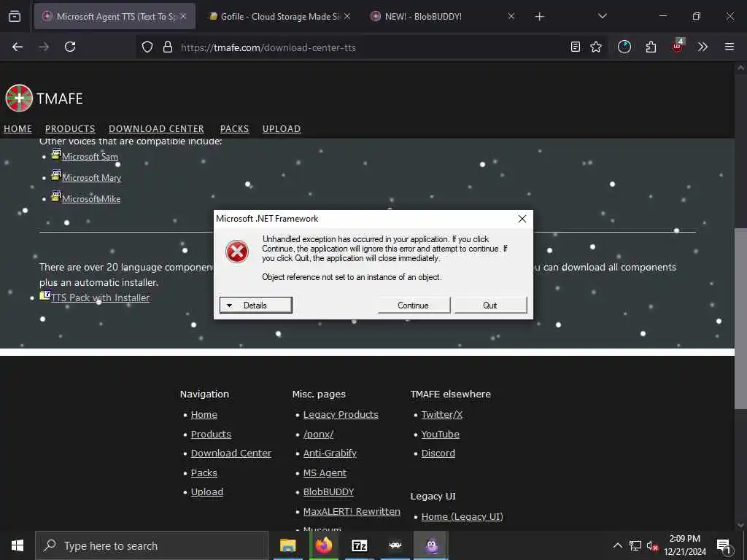
Task: Open the circular timer extension icon
Action: click(x=624, y=47)
